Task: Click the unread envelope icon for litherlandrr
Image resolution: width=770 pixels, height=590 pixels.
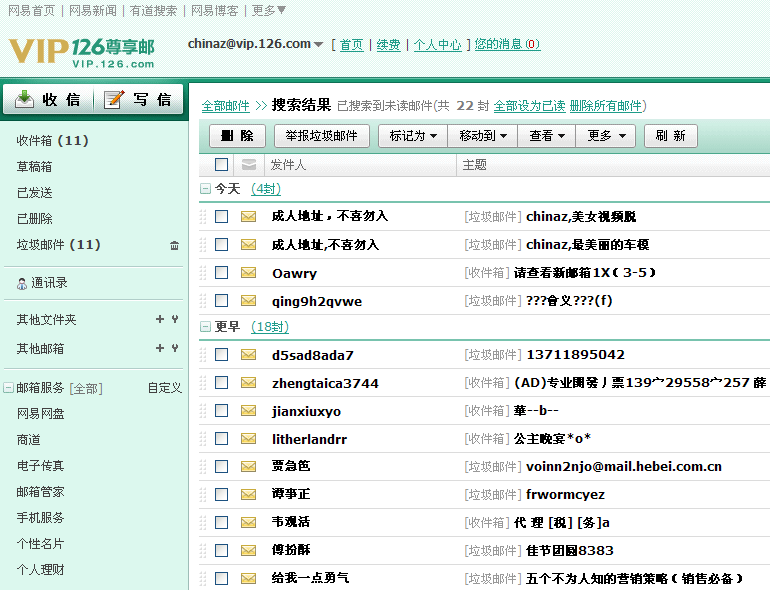Action: coord(248,439)
